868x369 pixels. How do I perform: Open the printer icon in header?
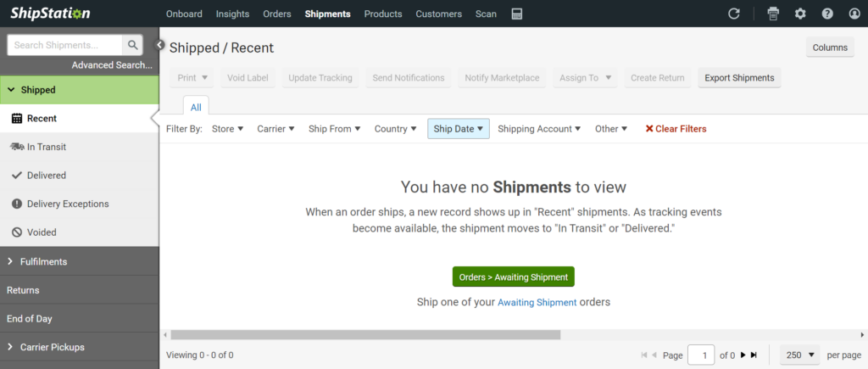(x=773, y=14)
